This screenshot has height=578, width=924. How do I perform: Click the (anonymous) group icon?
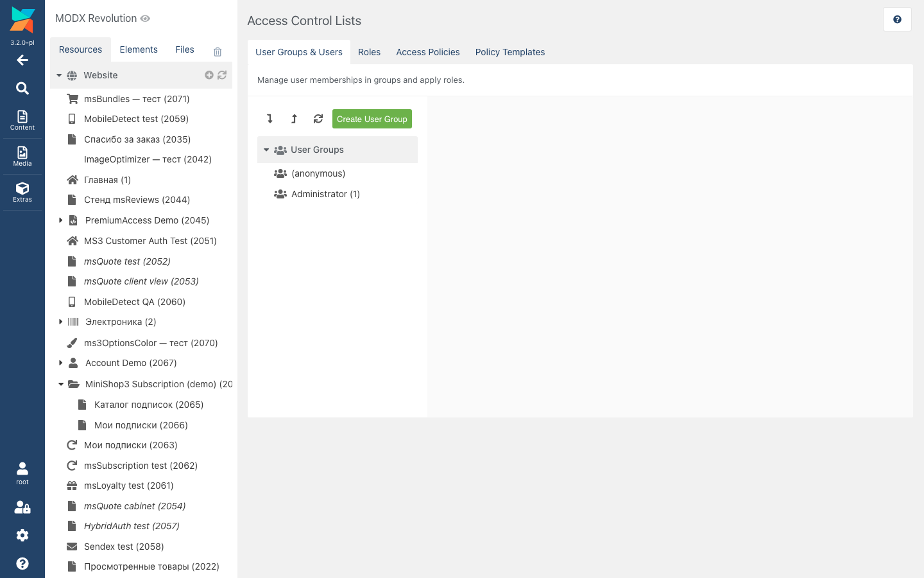[x=280, y=173]
